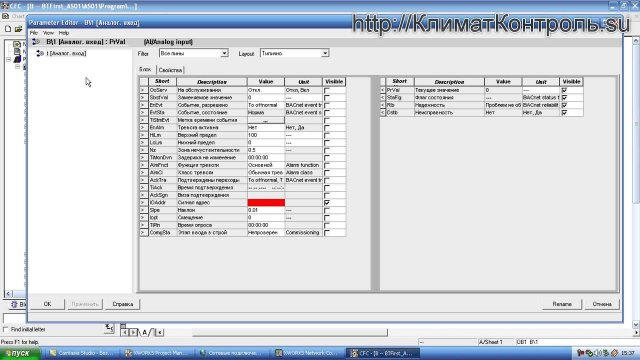Click the move arrow for ComgSta row

(143, 232)
